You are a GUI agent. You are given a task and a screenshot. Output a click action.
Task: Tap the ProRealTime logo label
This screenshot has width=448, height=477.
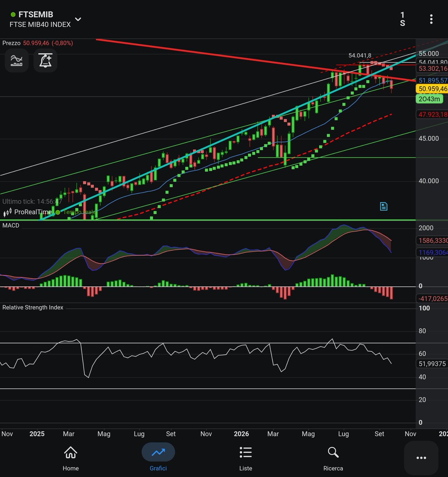click(x=28, y=212)
